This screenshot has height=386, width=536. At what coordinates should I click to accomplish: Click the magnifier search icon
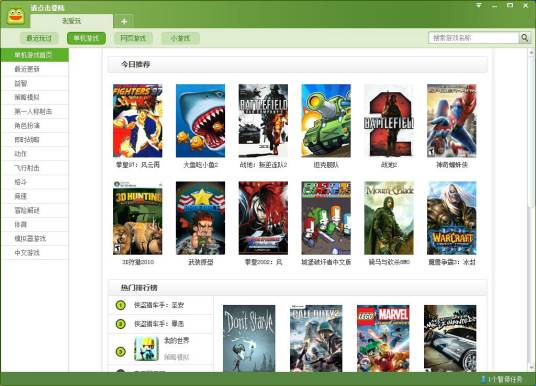(524, 38)
